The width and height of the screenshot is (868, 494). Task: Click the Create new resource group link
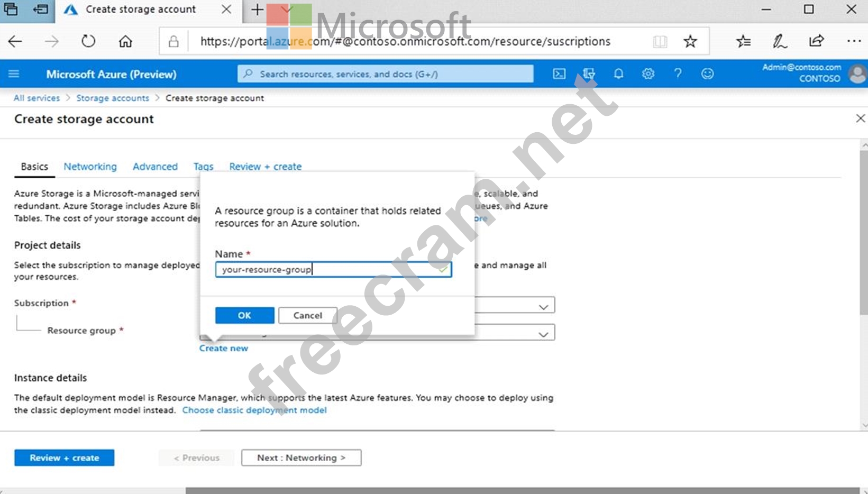(223, 348)
